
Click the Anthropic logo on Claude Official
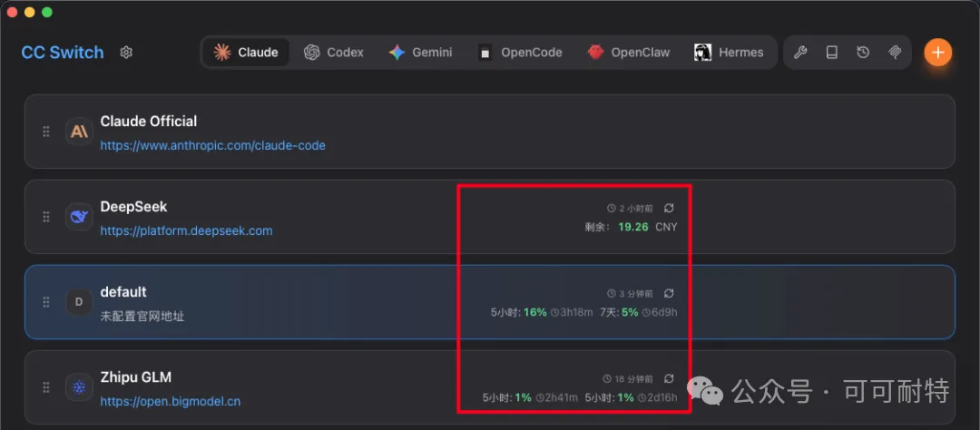79,132
